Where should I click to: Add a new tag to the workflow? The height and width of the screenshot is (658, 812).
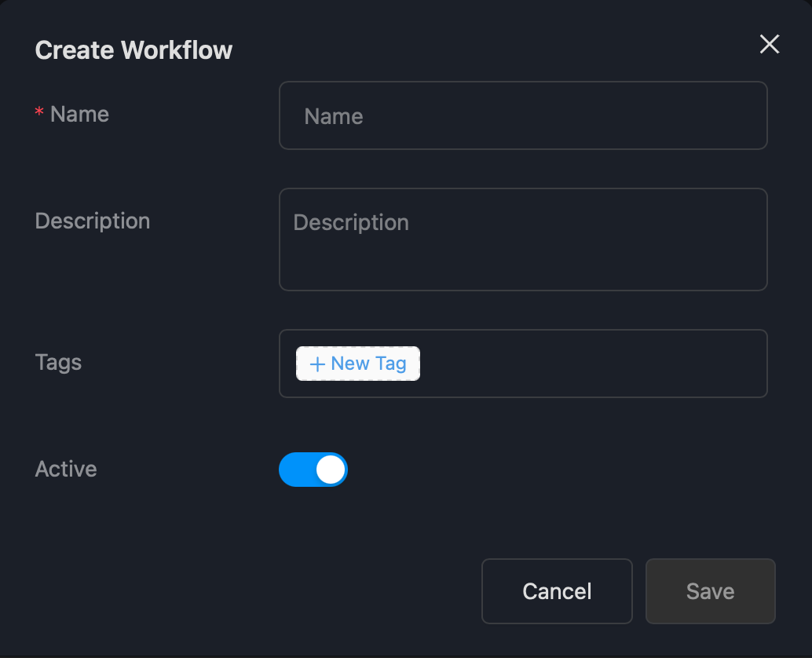(357, 364)
